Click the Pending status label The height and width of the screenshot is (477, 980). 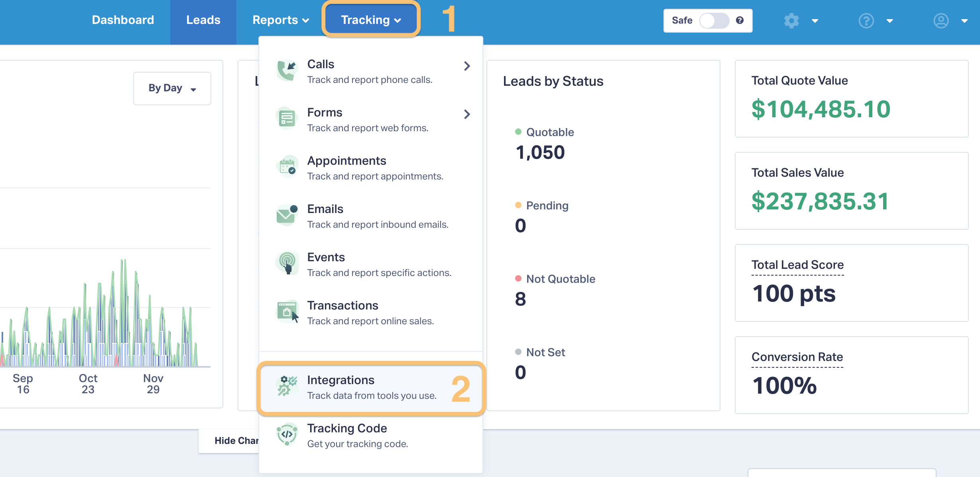point(547,205)
